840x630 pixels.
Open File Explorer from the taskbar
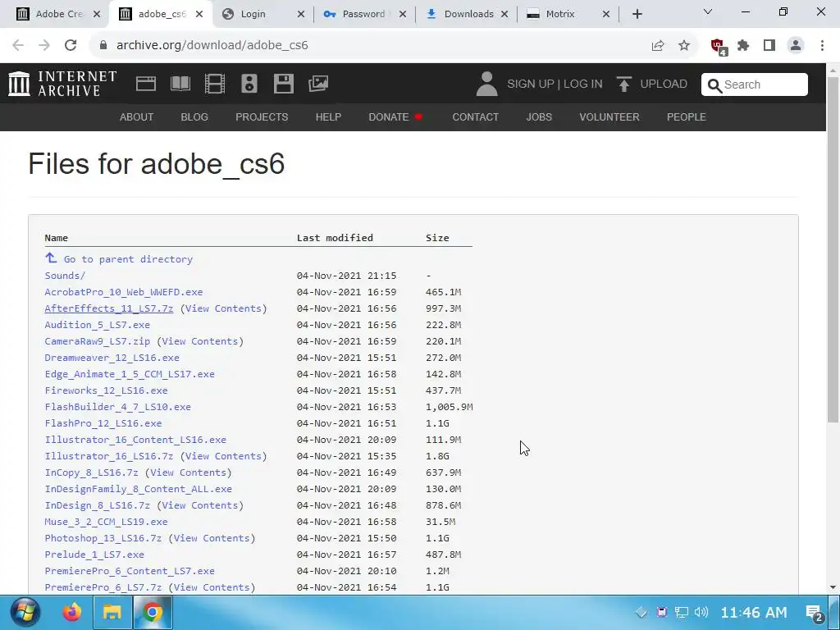tap(112, 612)
